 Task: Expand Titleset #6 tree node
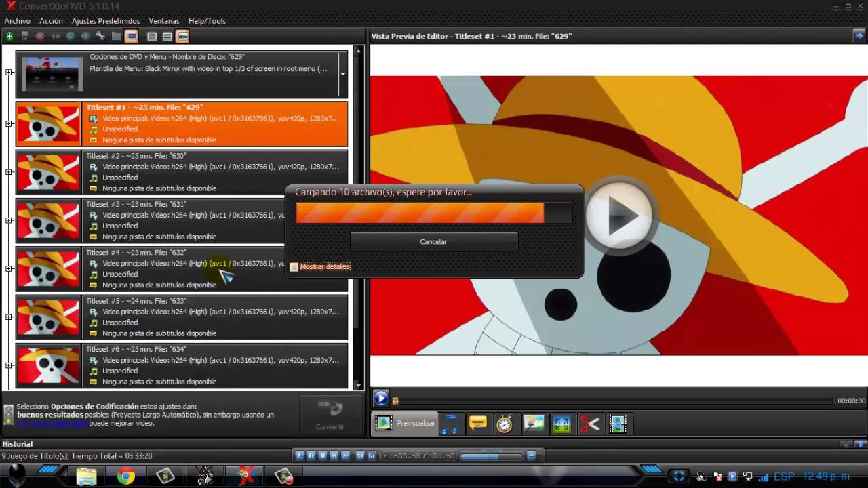(x=9, y=365)
